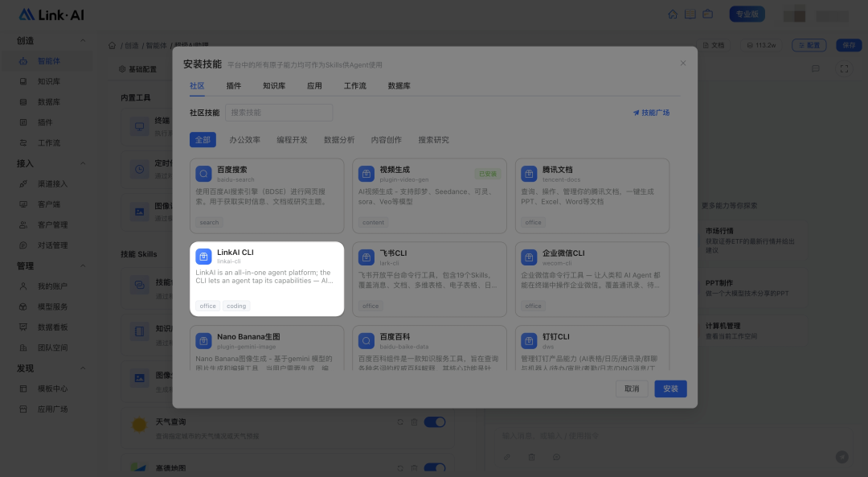Image resolution: width=868 pixels, height=477 pixels.
Task: Filter skills by 办公效率
Action: (x=244, y=140)
